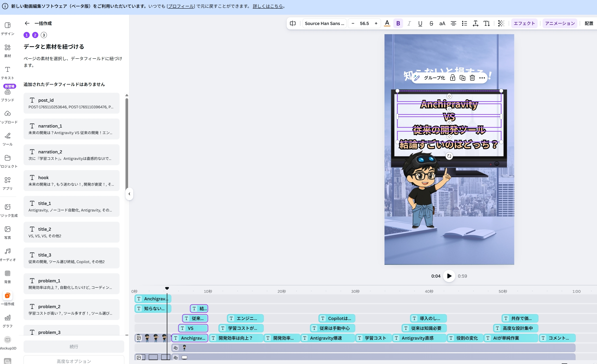Toggle underline formatting
This screenshot has width=597, height=364.
[420, 24]
